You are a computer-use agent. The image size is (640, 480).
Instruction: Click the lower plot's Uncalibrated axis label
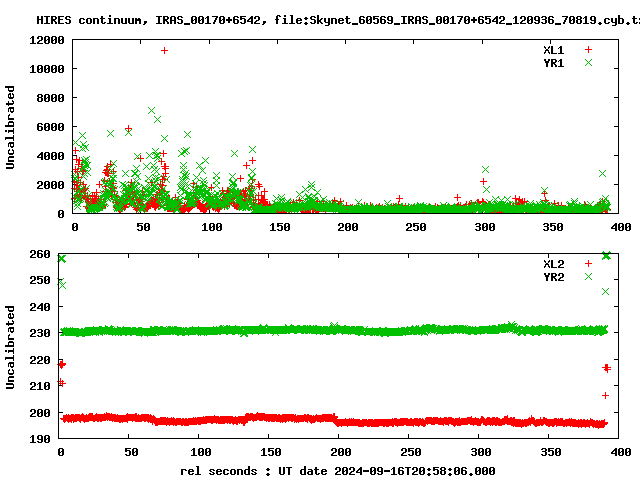coord(10,347)
